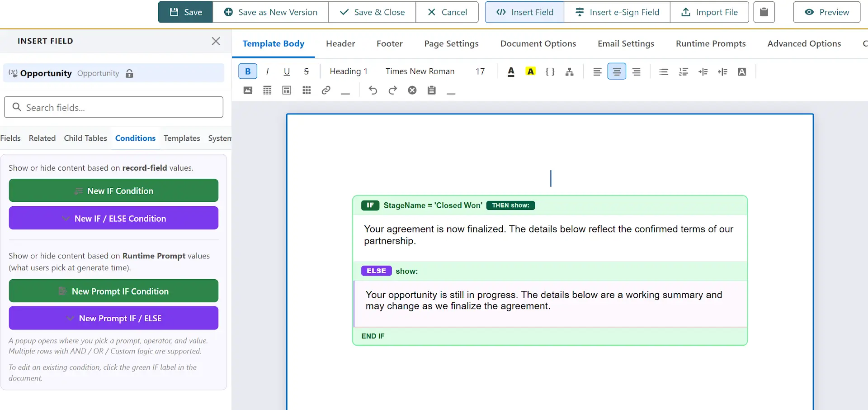Image resolution: width=868 pixels, height=410 pixels.
Task: Click the layout table icon beside the link grid
Action: coord(287,90)
